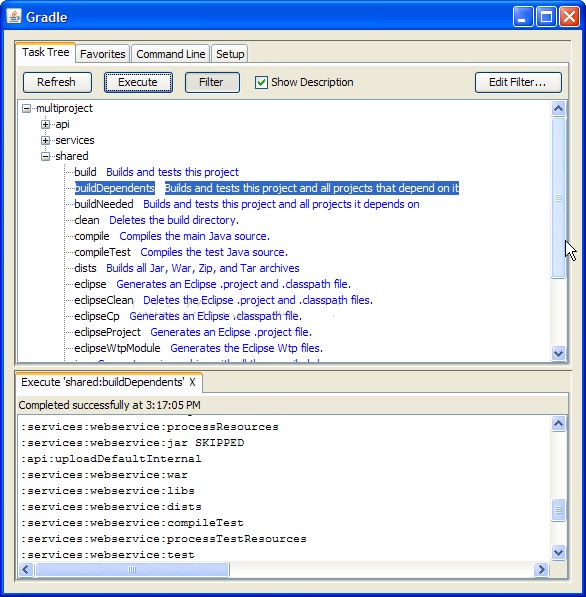Viewport: 586px width, 597px height.
Task: Close the 'shared:buildDependents' output tab via X
Action: click(x=192, y=382)
